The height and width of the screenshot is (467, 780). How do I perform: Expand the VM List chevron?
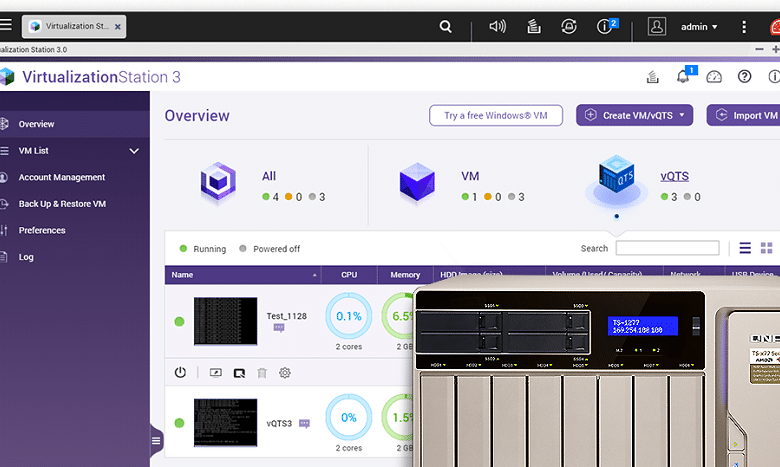tap(134, 151)
